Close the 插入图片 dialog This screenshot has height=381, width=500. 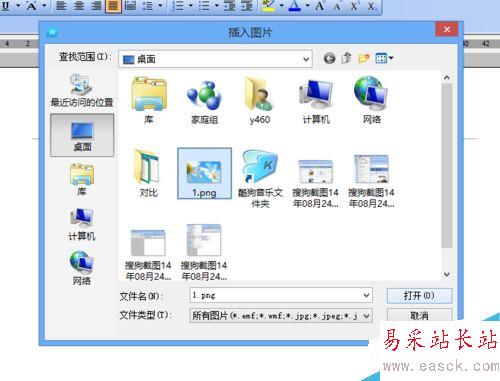tap(447, 29)
